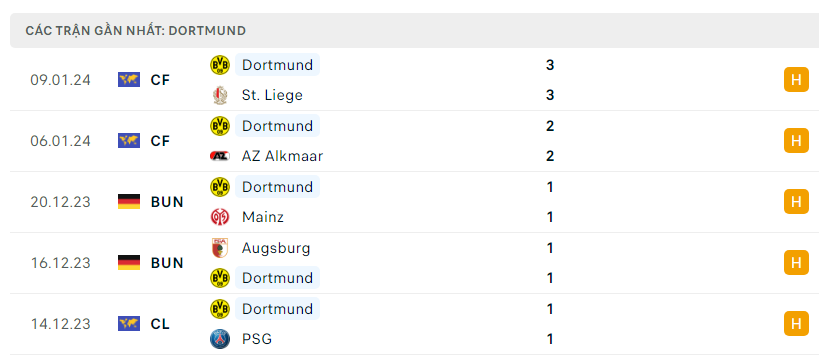819x362 pixels.
Task: Click the AZ Alkmaar logo icon
Action: pos(220,156)
